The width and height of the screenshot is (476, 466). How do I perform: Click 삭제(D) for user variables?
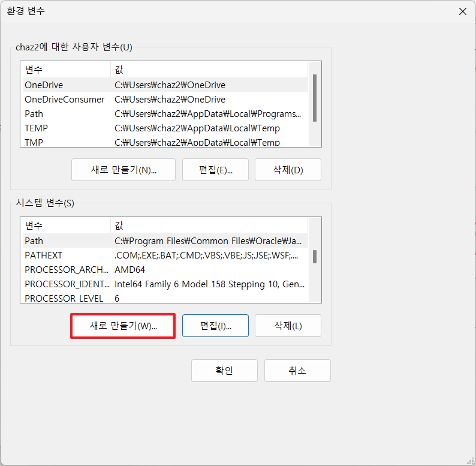(x=288, y=170)
